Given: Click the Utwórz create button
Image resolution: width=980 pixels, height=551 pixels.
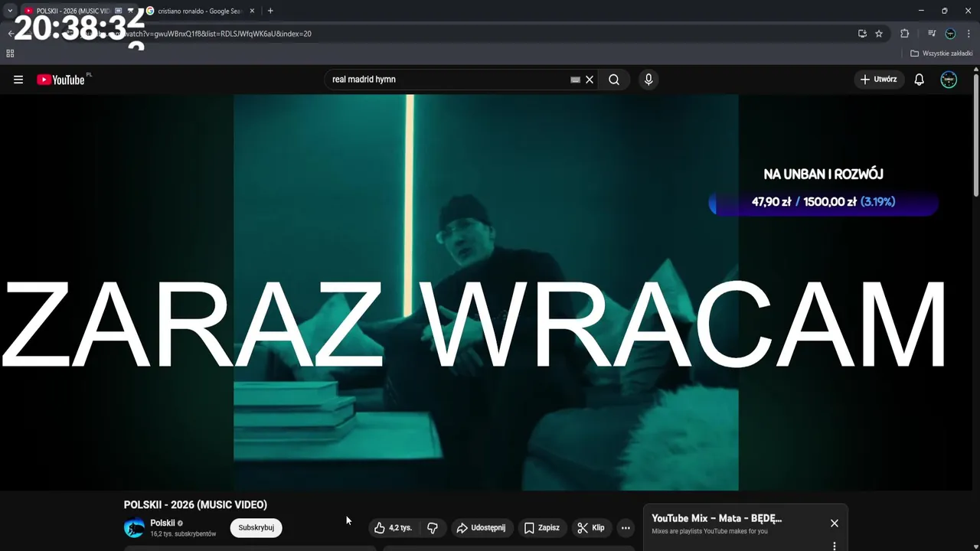Looking at the screenshot, I should point(879,80).
